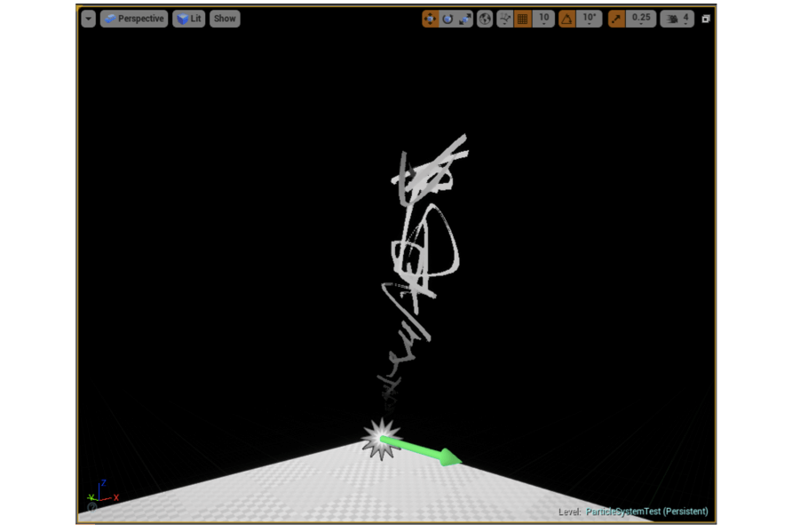This screenshot has height=532, width=792.
Task: Open rotation snap dropdown showing 10°
Action: 589,19
